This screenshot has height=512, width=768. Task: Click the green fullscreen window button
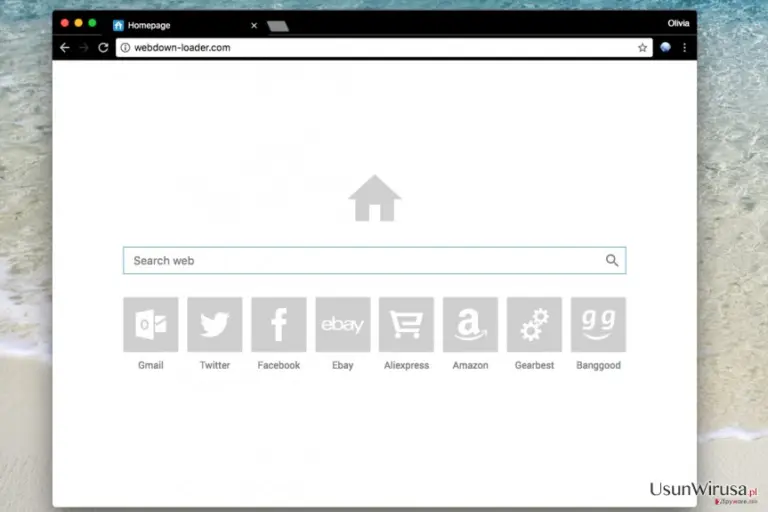pos(92,23)
